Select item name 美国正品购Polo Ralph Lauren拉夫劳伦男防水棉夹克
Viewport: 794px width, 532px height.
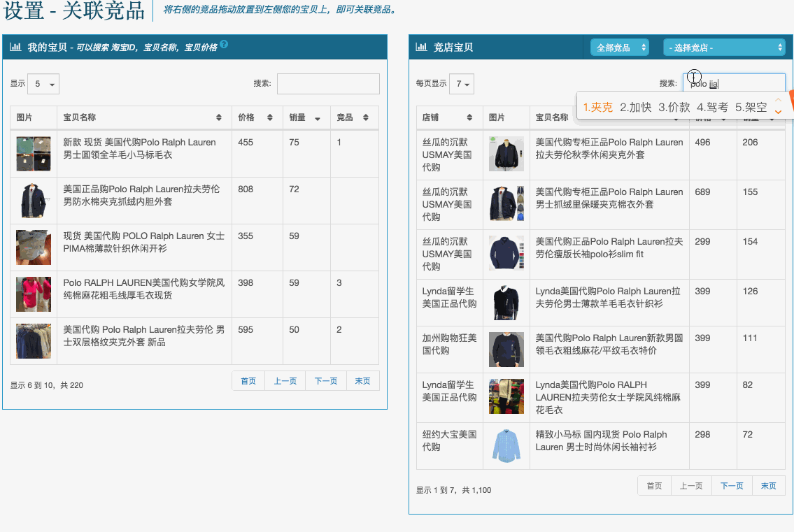pos(141,195)
